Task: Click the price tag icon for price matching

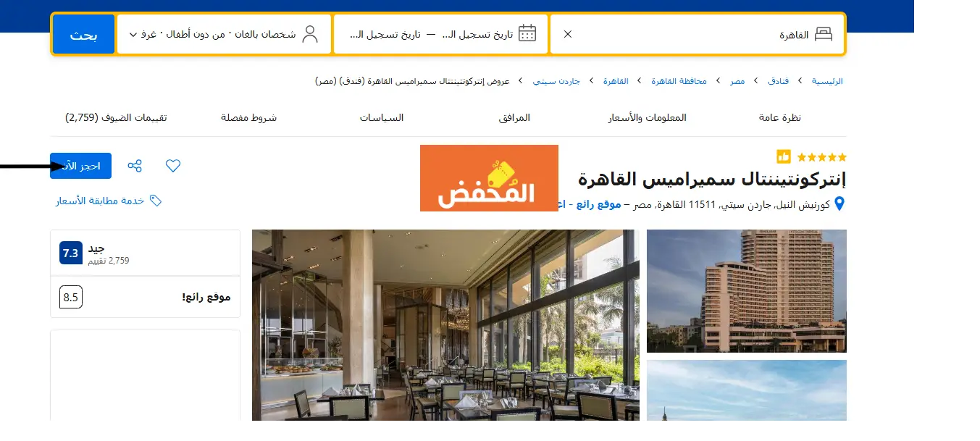Action: tap(155, 201)
